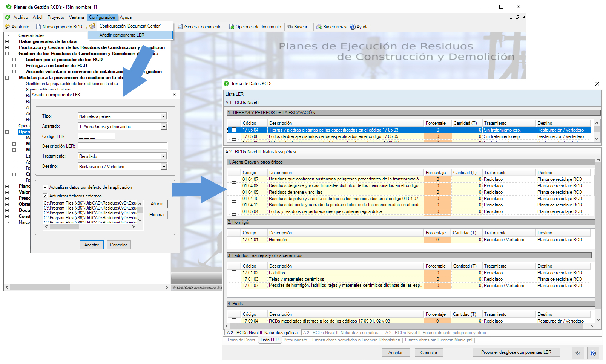Image resolution: width=606 pixels, height=364 pixels.
Task: Click 'Fianza obras sin Licencia Municipal' tab
Action: coord(438,340)
